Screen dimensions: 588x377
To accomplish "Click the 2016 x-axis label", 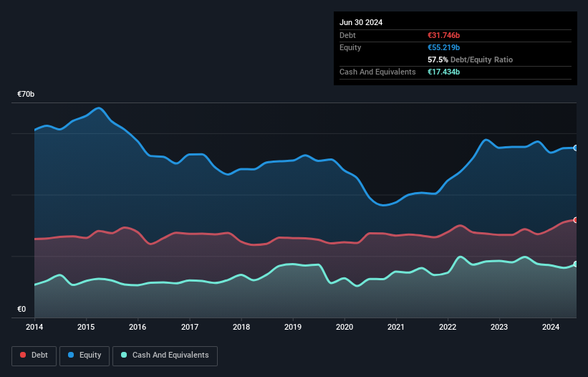I will click(138, 327).
